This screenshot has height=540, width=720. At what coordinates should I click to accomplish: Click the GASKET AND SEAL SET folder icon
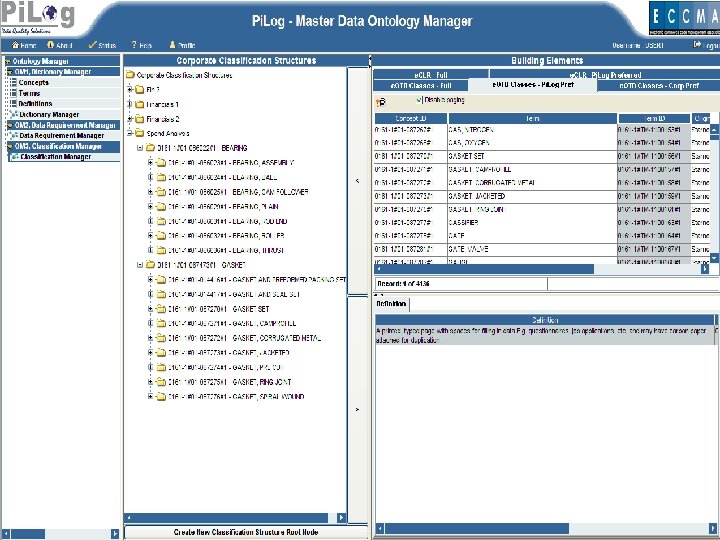pos(161,294)
